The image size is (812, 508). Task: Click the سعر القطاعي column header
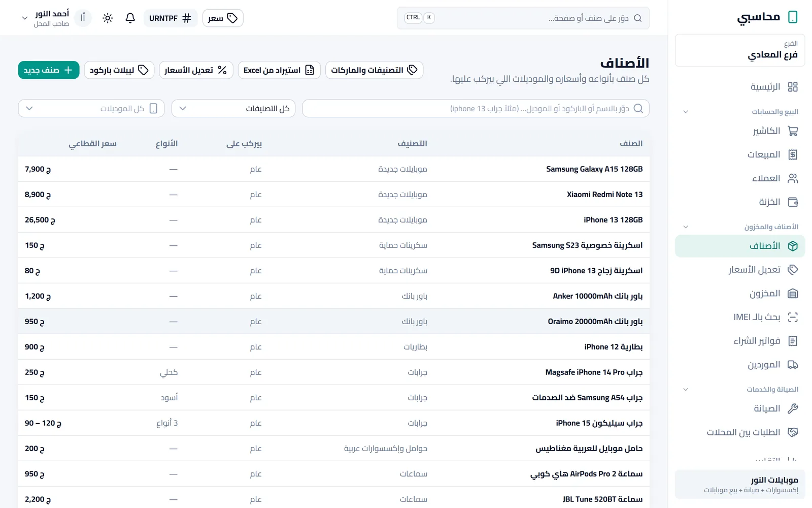[x=93, y=144]
